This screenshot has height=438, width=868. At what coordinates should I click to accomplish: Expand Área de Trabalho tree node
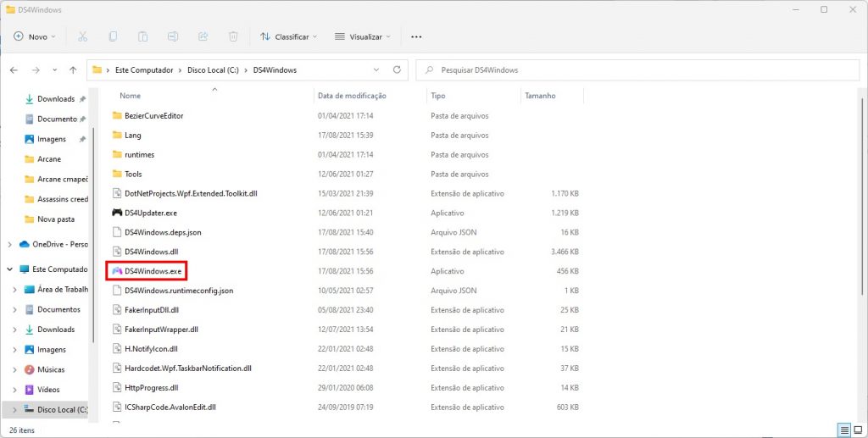[x=15, y=289]
